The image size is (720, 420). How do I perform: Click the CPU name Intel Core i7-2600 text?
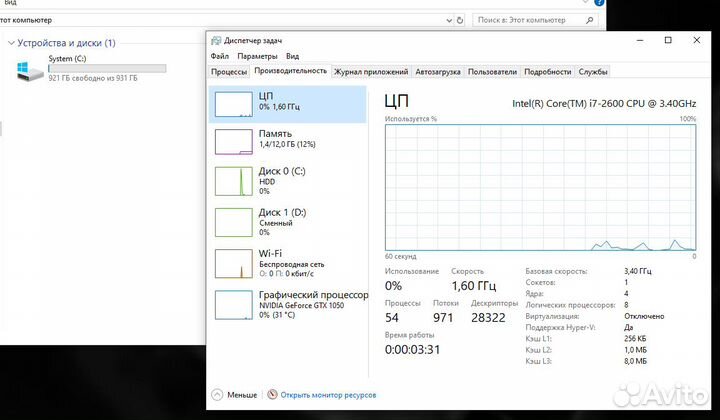pos(604,103)
